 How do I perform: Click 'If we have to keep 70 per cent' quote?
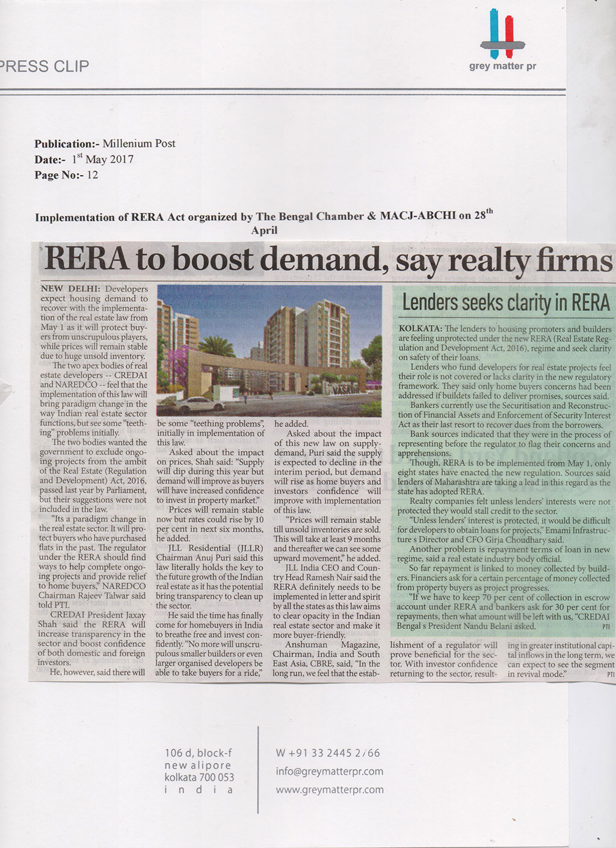pos(504,612)
